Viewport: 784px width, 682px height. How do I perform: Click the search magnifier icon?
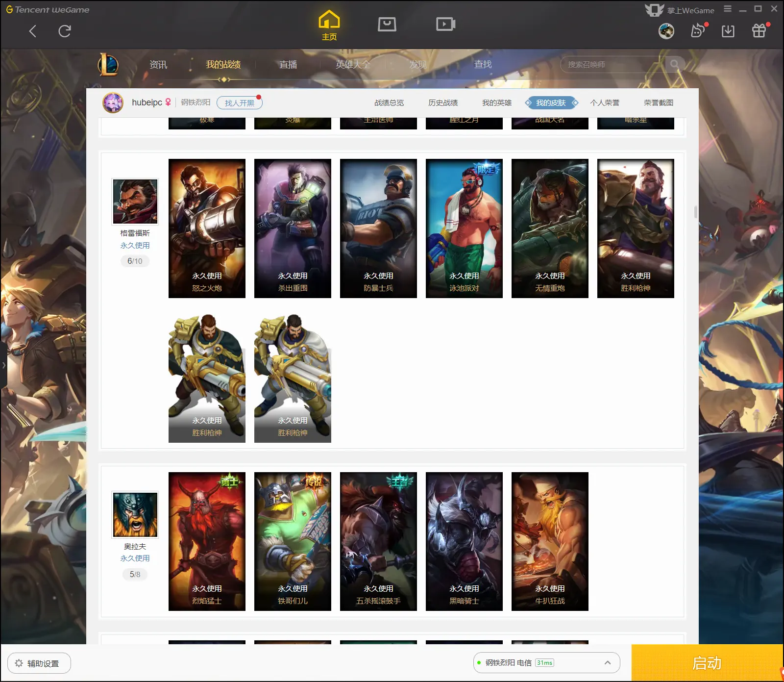pyautogui.click(x=674, y=64)
